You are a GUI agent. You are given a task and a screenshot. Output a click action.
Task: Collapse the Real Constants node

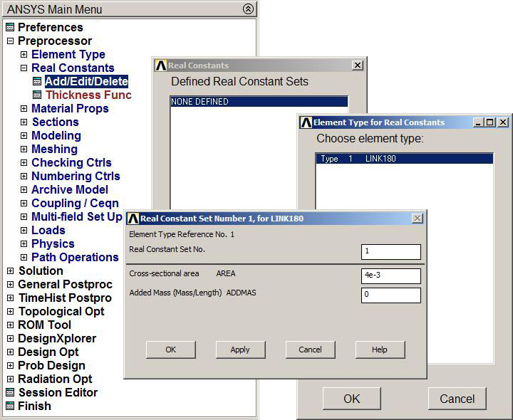pos(24,68)
